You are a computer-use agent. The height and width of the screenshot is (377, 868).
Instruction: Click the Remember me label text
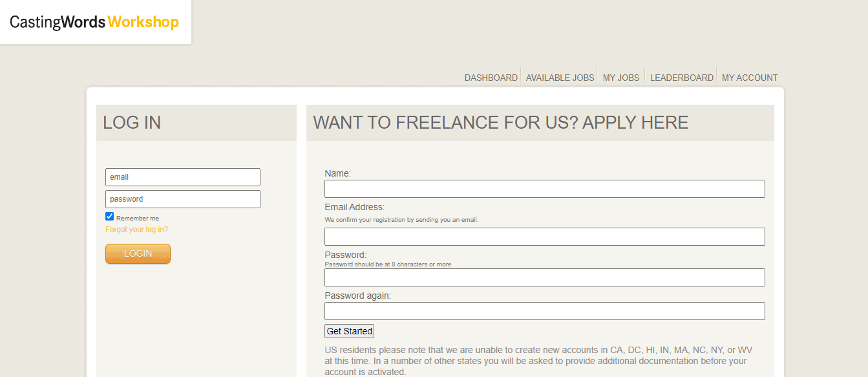[x=138, y=219]
